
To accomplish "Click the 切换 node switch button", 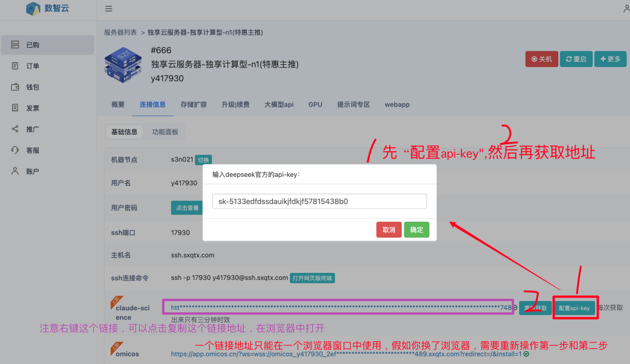I will click(x=204, y=160).
